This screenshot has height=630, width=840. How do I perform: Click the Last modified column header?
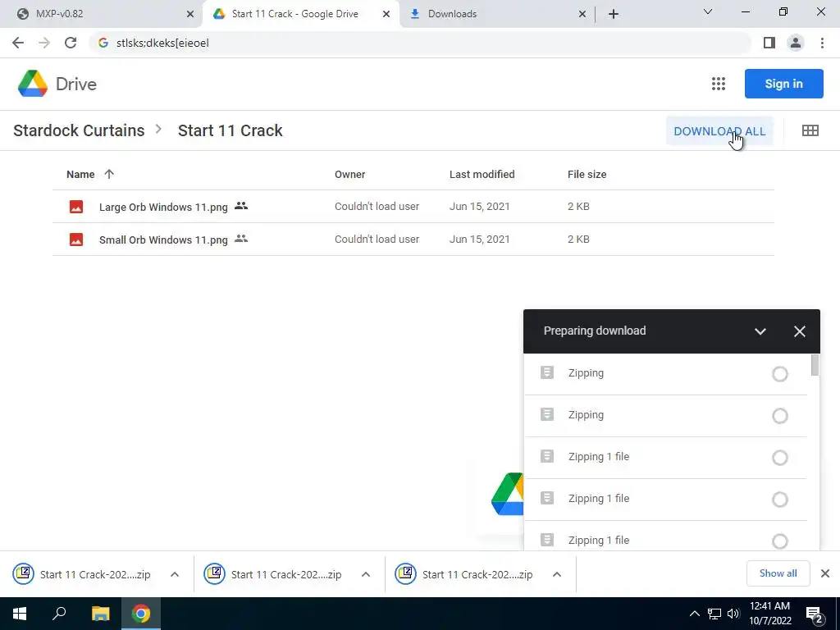pyautogui.click(x=482, y=174)
